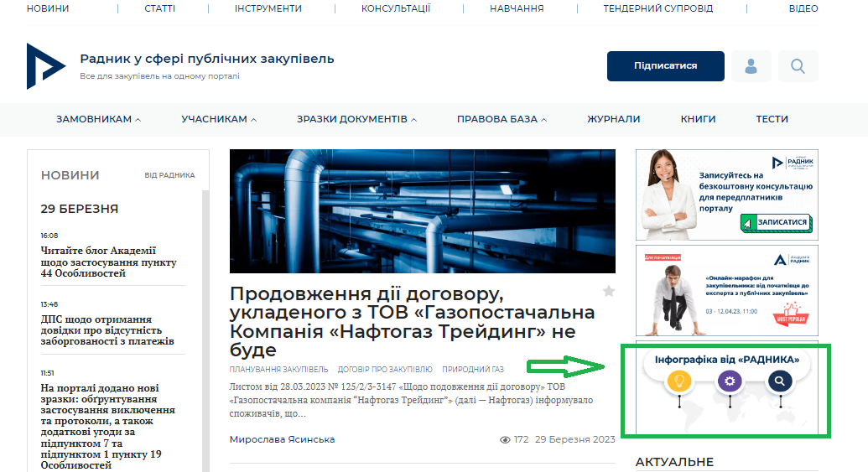Click the eye views counter icon

click(505, 440)
